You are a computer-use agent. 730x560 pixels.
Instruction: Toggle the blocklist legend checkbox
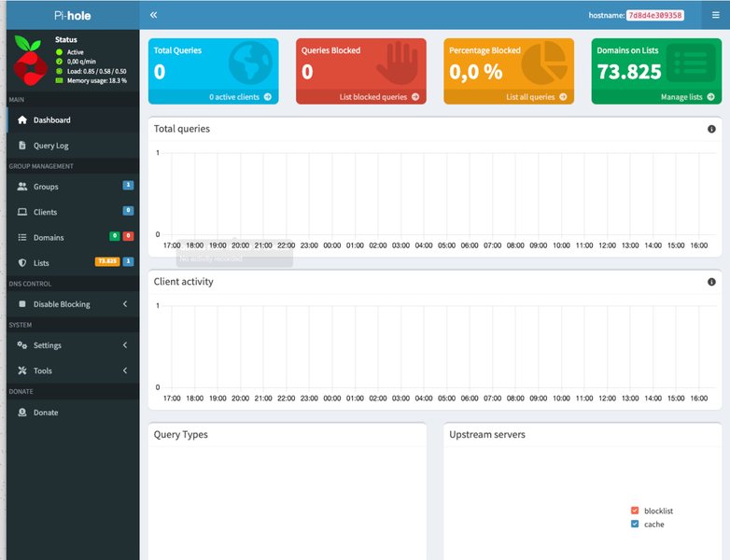click(635, 511)
